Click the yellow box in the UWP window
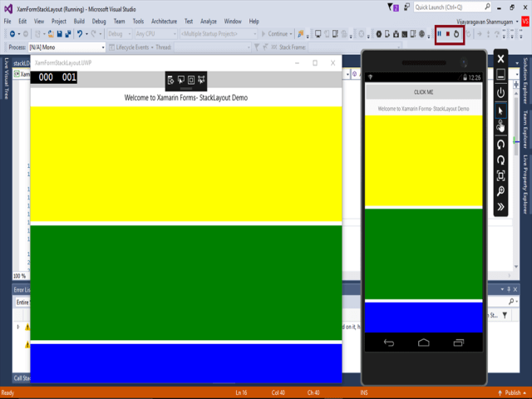 click(x=186, y=164)
